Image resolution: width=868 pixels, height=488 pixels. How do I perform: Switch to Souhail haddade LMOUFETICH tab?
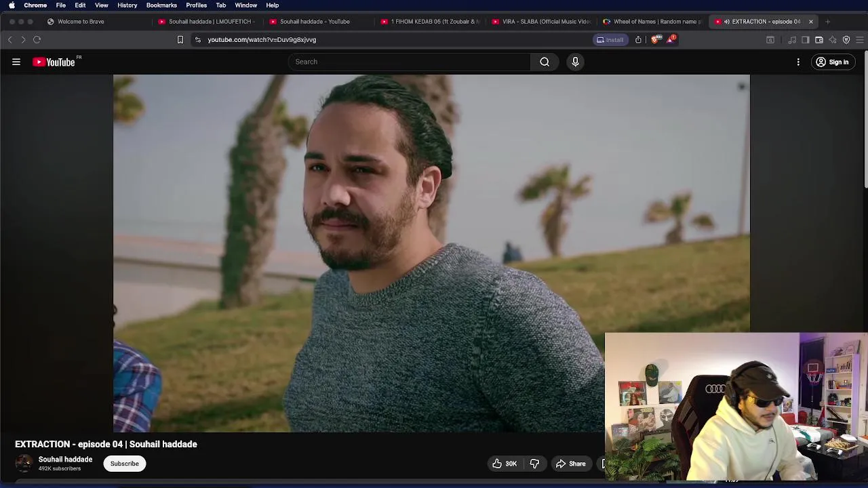[207, 22]
